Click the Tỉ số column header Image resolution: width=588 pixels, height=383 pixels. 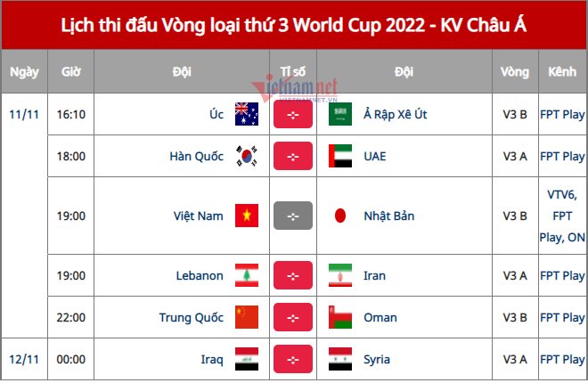(x=292, y=69)
